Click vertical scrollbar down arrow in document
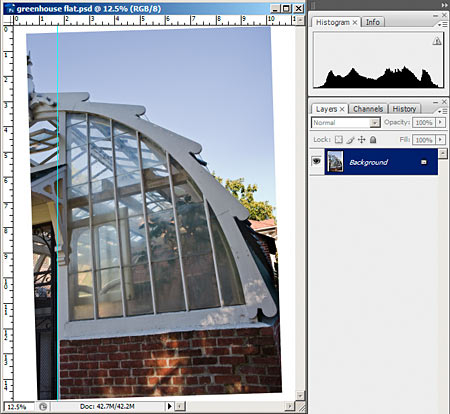 [300, 396]
